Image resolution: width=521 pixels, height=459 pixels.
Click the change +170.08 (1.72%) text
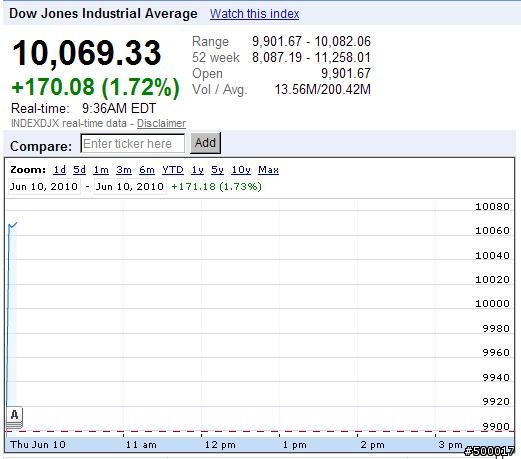[95, 87]
